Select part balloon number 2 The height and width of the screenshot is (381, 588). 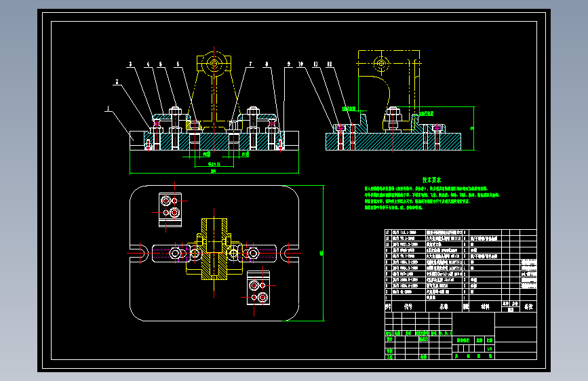(117, 82)
